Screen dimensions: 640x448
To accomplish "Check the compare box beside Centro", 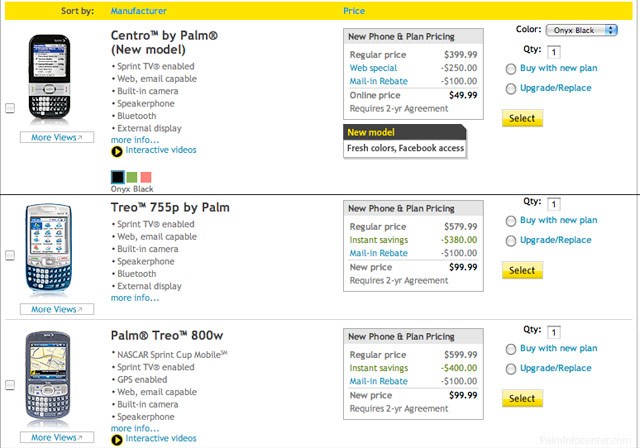I will [10, 108].
